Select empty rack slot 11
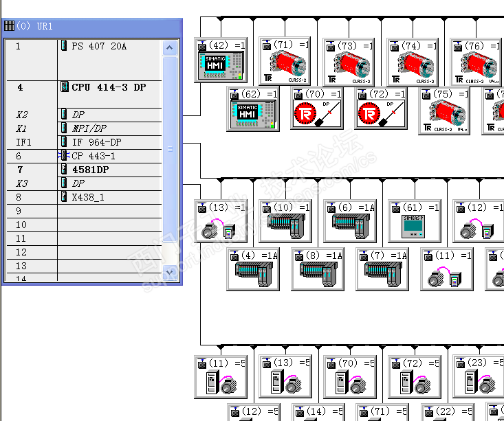 [x=84, y=238]
